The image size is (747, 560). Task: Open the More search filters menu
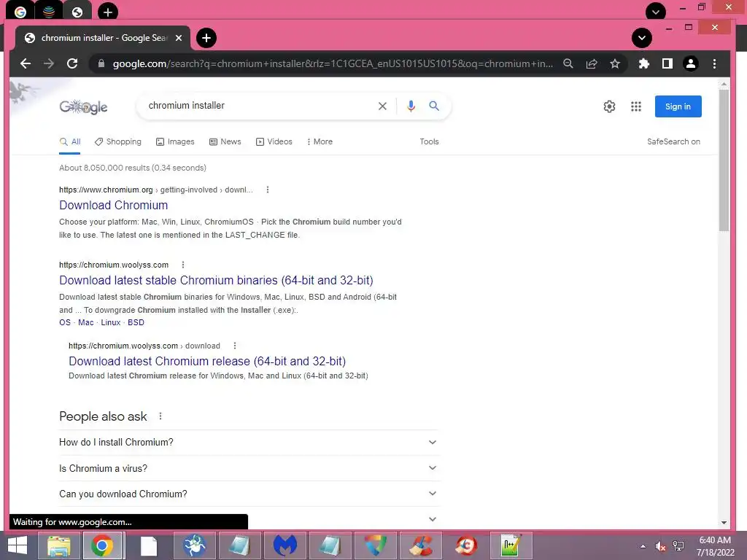tap(320, 141)
